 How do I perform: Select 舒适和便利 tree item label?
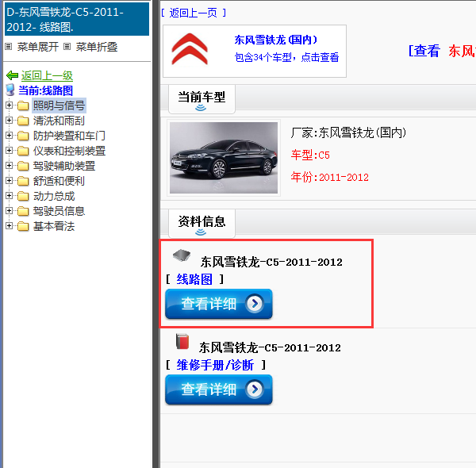click(x=59, y=181)
